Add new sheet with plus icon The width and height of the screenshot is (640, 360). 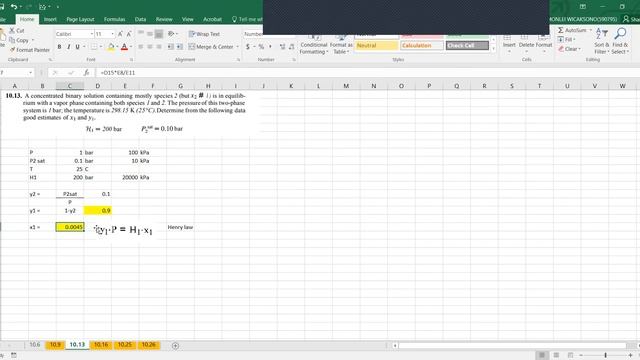175,346
